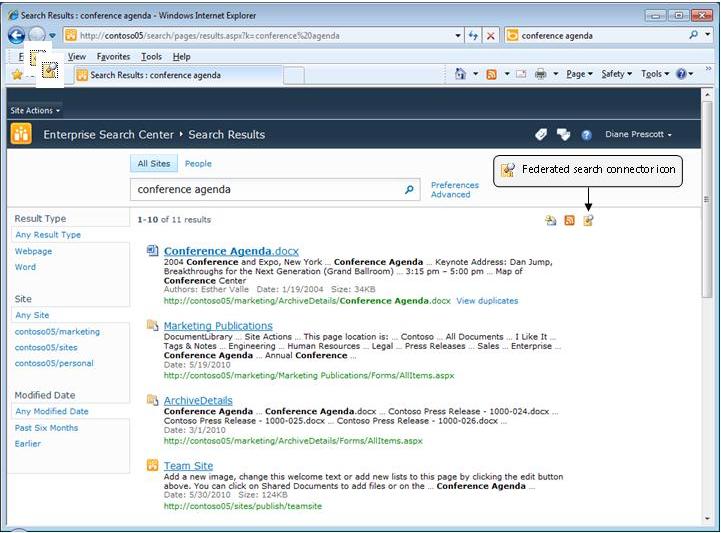The width and height of the screenshot is (721, 533).
Task: Open the Favorites menu
Action: (113, 57)
